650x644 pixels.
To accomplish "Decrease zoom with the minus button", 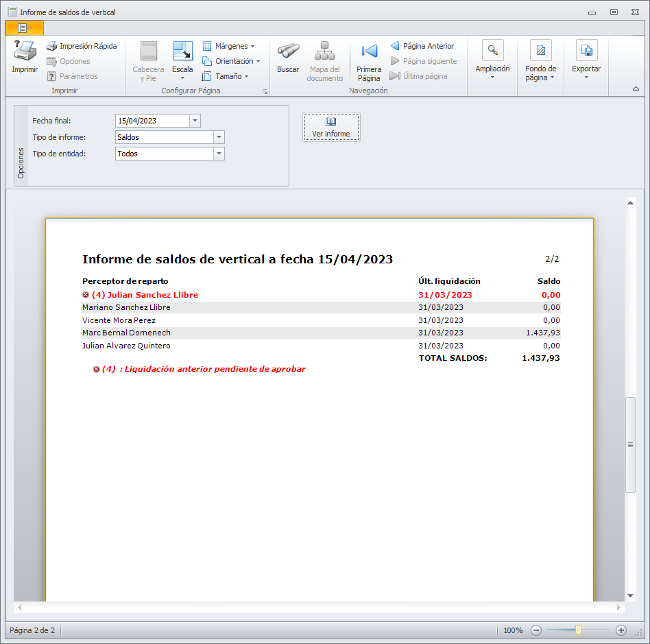I will 536,631.
